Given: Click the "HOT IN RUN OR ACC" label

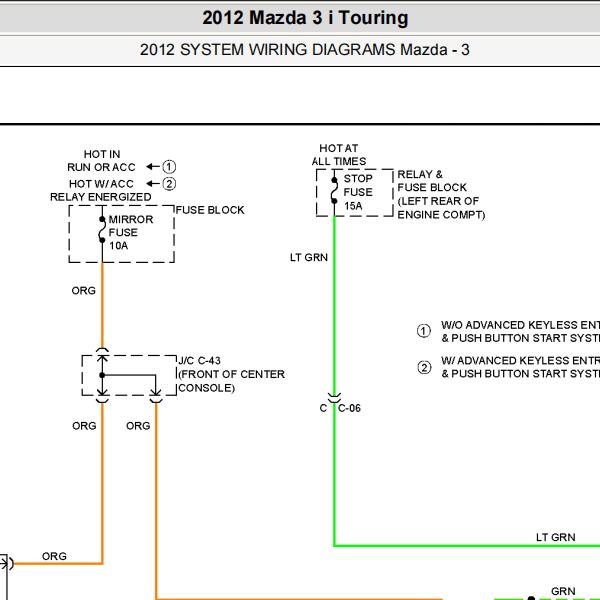Looking at the screenshot, I should point(101,161).
